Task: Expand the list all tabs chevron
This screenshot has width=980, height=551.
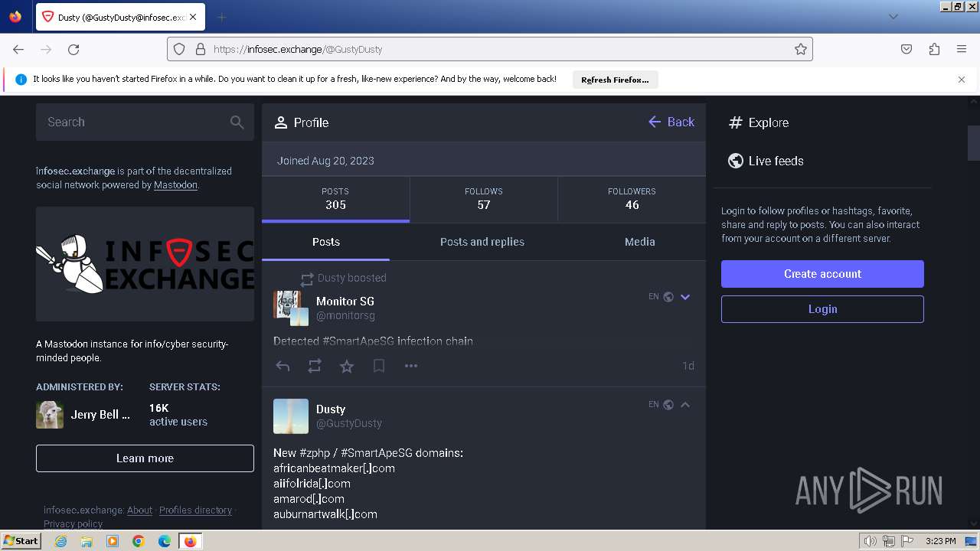Action: (893, 17)
